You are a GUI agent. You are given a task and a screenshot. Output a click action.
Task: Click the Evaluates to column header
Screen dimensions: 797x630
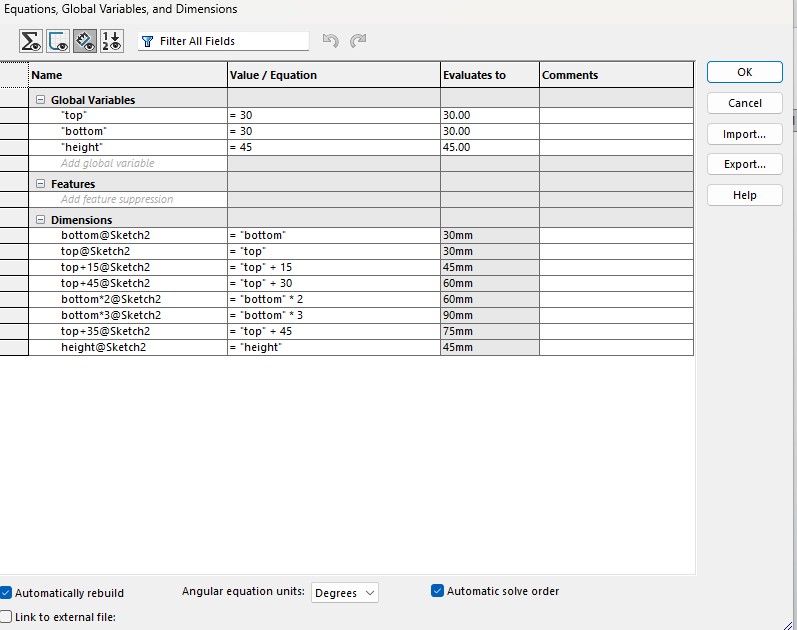(x=489, y=75)
